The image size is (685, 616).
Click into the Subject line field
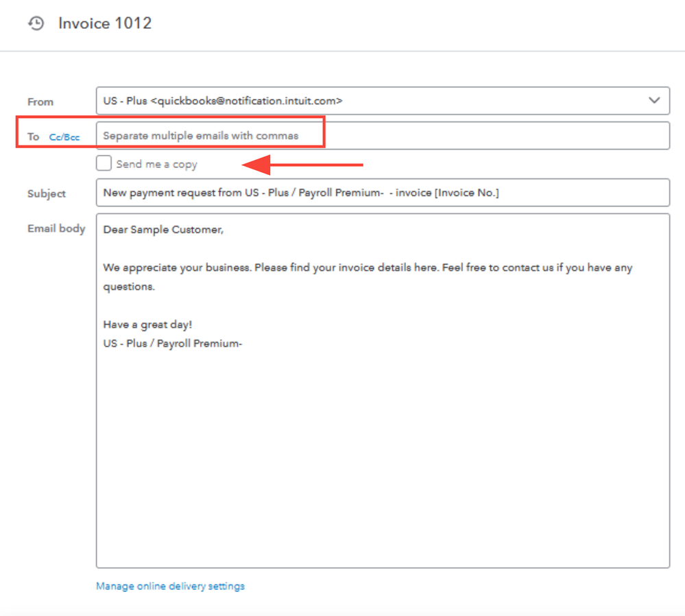click(x=383, y=192)
